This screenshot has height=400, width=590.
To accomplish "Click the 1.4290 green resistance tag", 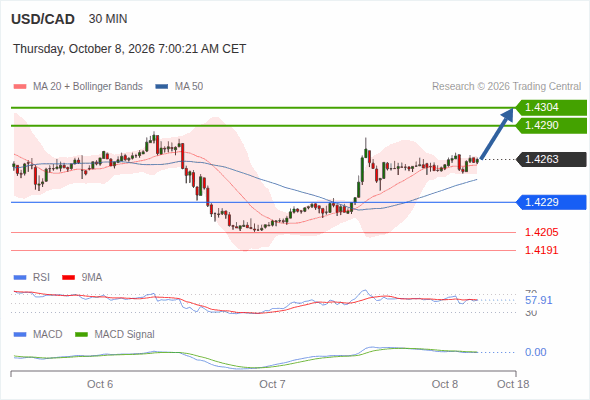I will tap(551, 125).
